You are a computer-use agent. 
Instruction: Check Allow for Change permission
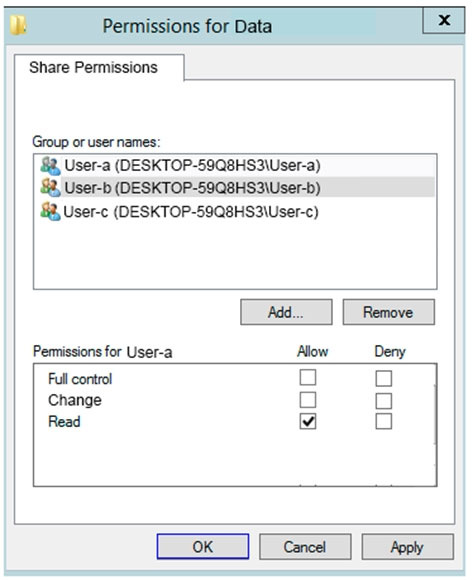click(308, 400)
